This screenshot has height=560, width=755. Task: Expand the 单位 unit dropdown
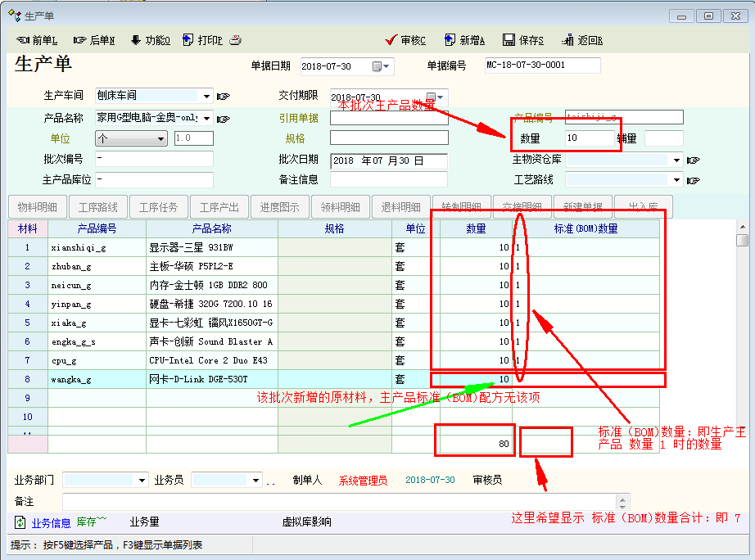(160, 139)
